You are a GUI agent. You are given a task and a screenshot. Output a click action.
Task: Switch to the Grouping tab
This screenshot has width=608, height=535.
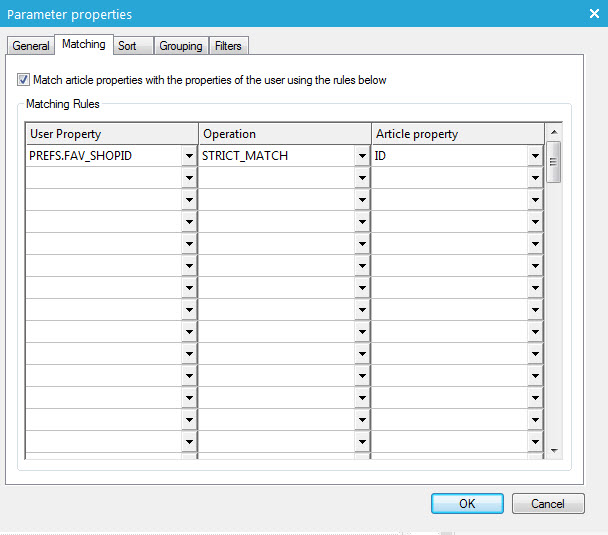point(181,46)
